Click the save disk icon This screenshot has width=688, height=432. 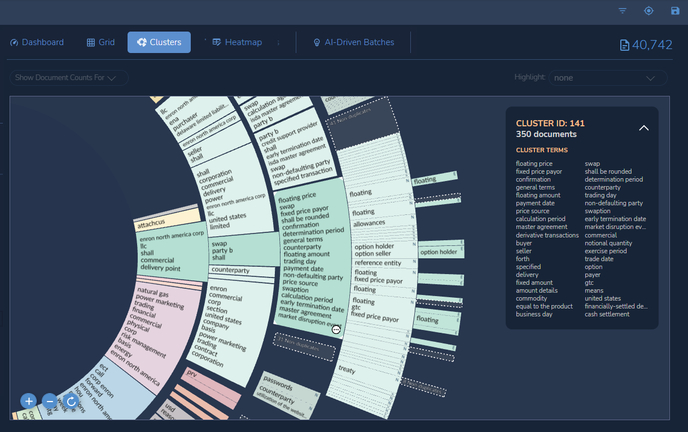click(x=675, y=11)
